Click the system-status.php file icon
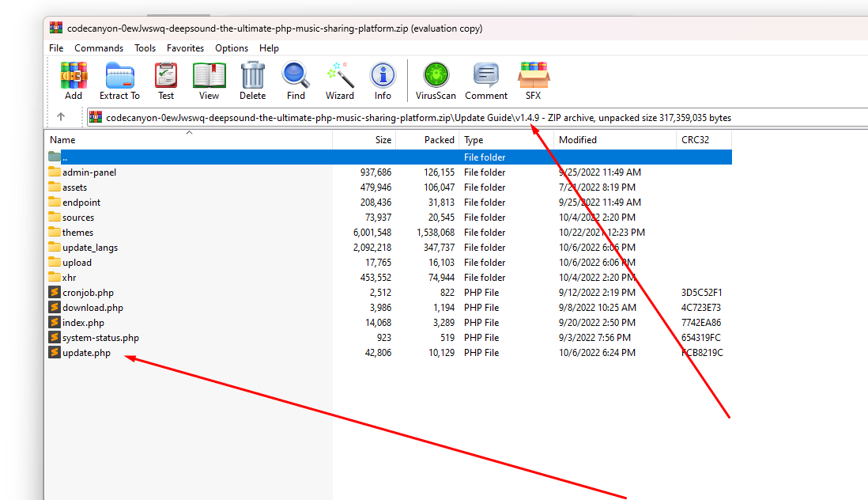Screen dimensions: 868x500 (x=55, y=337)
